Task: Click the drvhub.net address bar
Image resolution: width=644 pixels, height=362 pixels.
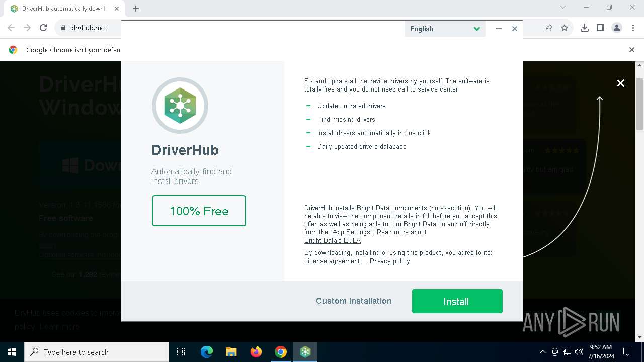Action: 89,28
